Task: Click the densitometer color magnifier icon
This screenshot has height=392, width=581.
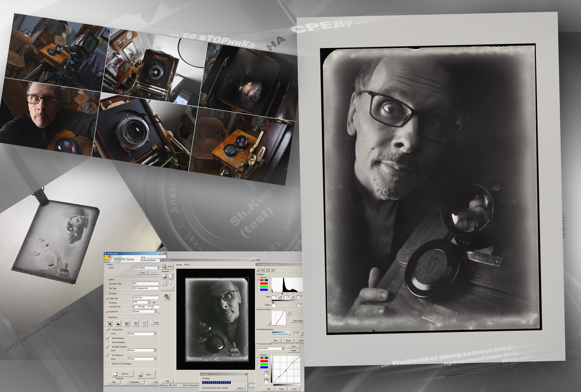Action: coord(167,297)
